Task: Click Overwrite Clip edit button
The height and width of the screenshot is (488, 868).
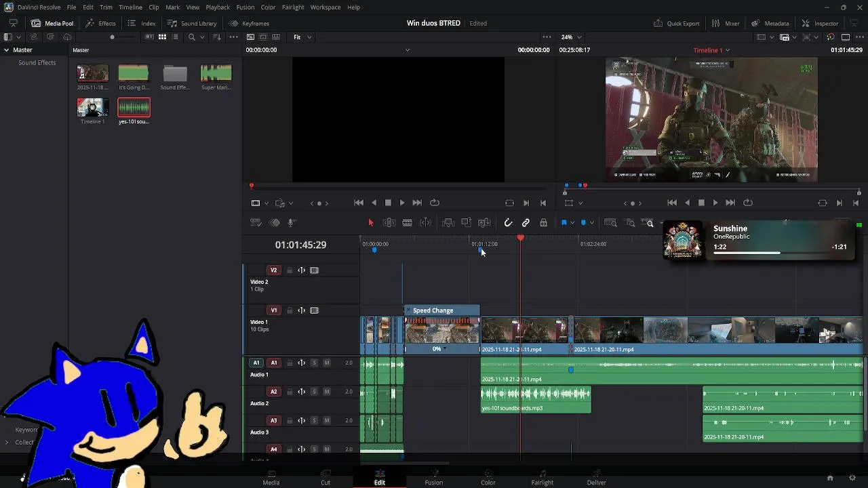Action: click(466, 223)
